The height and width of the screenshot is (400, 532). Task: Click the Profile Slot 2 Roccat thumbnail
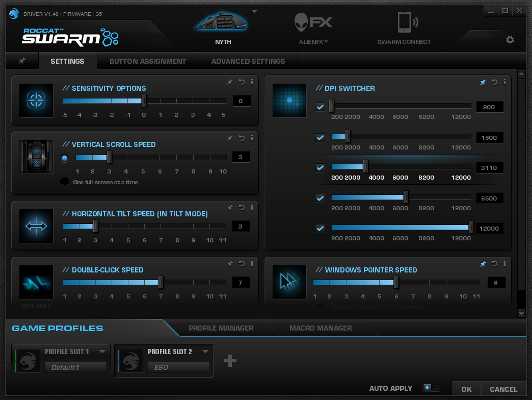click(130, 361)
